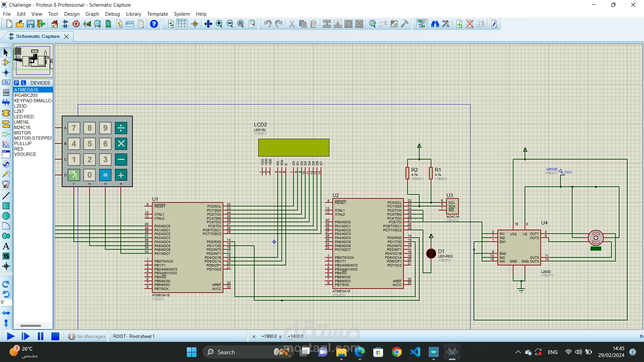
Task: Select the 2D graphics text tool
Action: (6, 246)
